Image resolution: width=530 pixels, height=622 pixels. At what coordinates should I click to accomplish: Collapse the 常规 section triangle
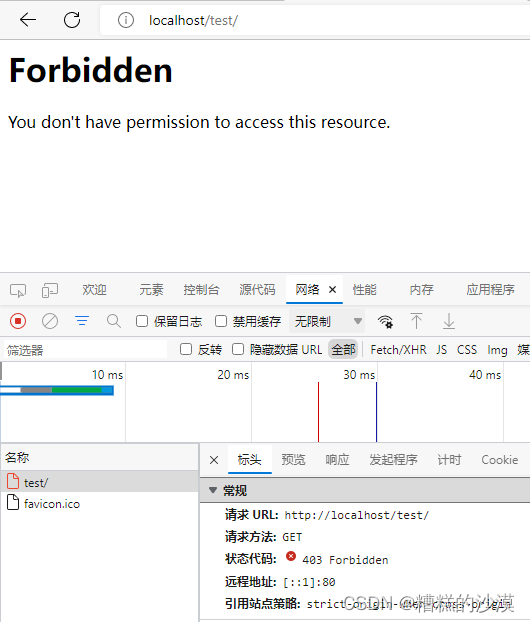pyautogui.click(x=213, y=490)
